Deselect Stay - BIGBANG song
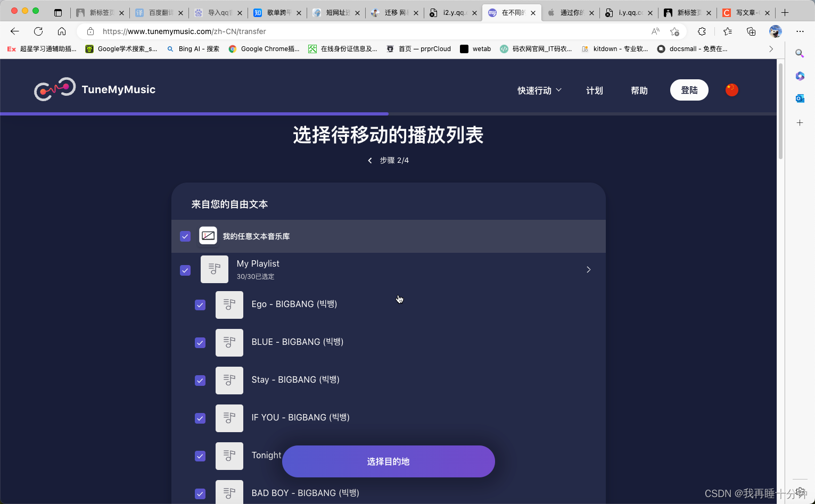The width and height of the screenshot is (815, 504). tap(200, 381)
